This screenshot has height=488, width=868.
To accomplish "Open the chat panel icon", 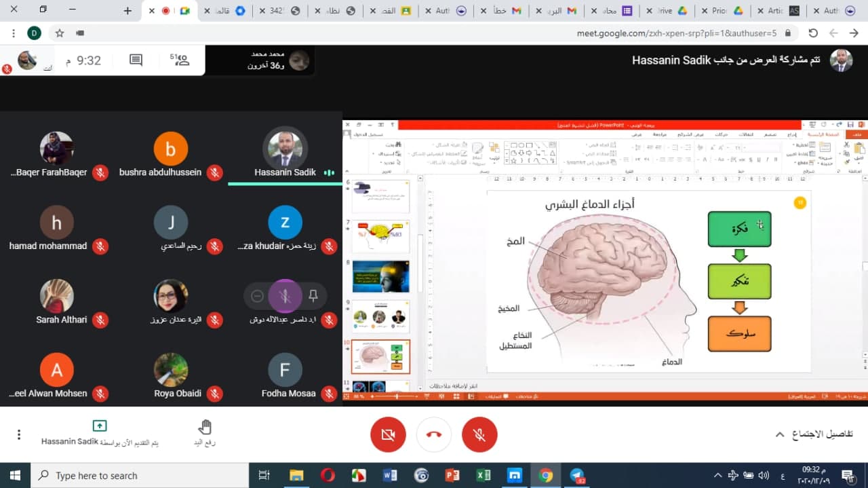I will tap(136, 60).
